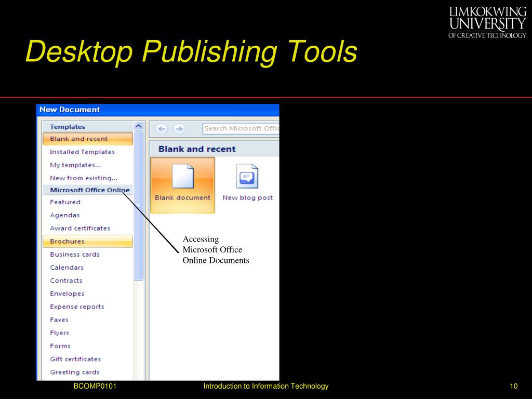Open Forms template category

coord(60,345)
